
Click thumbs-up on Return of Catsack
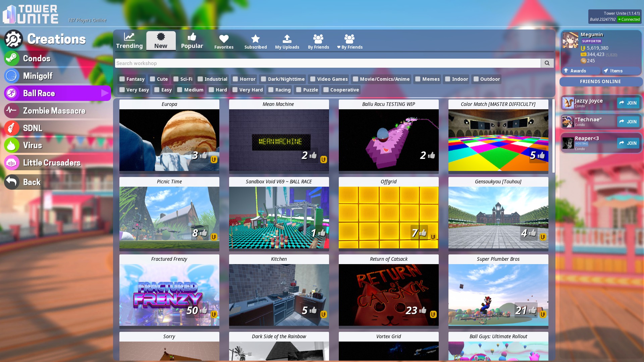(423, 310)
